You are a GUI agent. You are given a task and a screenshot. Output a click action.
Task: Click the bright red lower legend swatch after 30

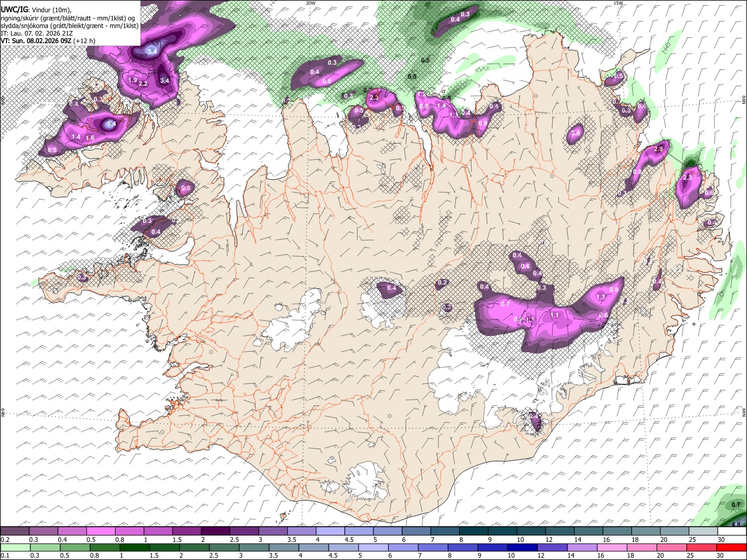[x=732, y=547]
